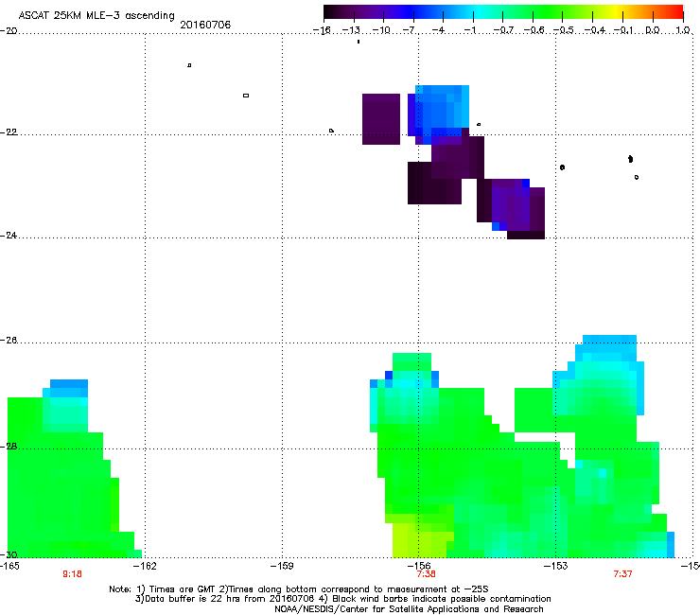The width and height of the screenshot is (700, 615).
Task: Click the -26 latitude axis label
Action: click(x=9, y=341)
